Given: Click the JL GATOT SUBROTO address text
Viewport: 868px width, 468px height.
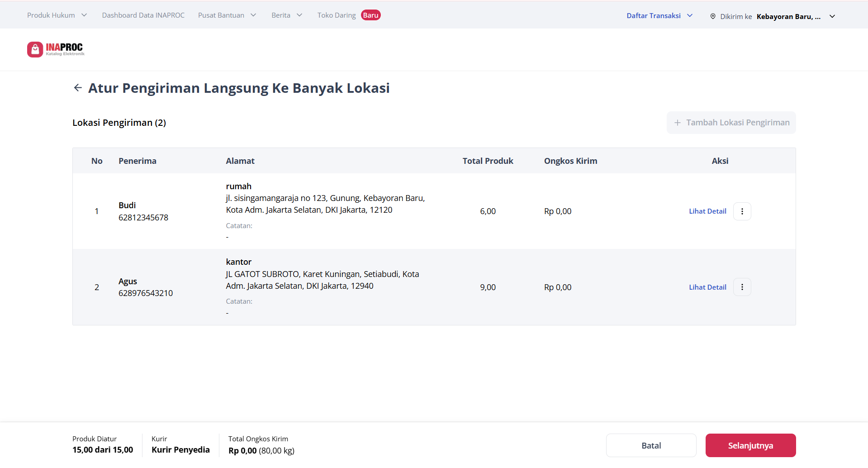Looking at the screenshot, I should click(323, 280).
